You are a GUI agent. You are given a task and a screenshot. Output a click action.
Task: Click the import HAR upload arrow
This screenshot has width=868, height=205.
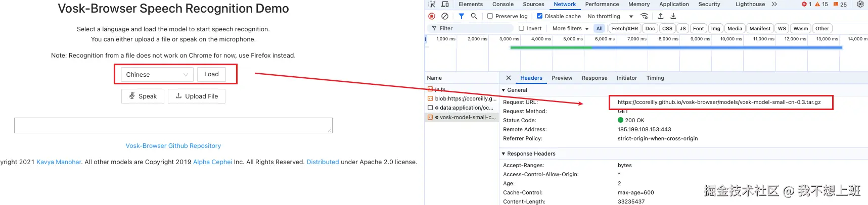(660, 16)
